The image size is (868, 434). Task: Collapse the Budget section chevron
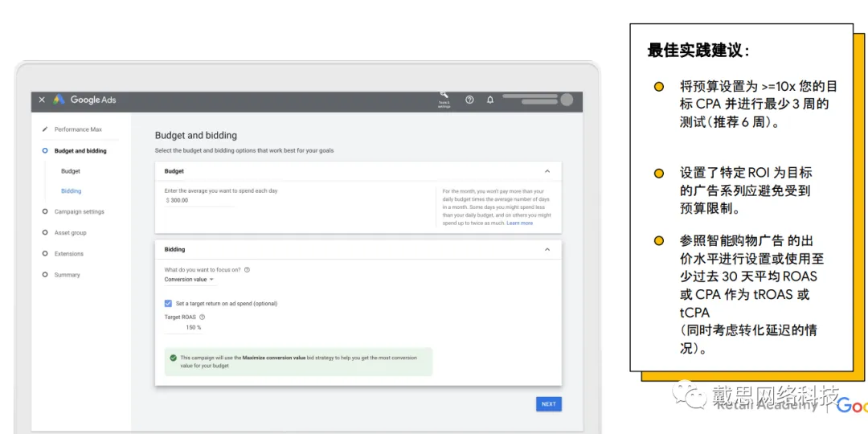coord(547,171)
